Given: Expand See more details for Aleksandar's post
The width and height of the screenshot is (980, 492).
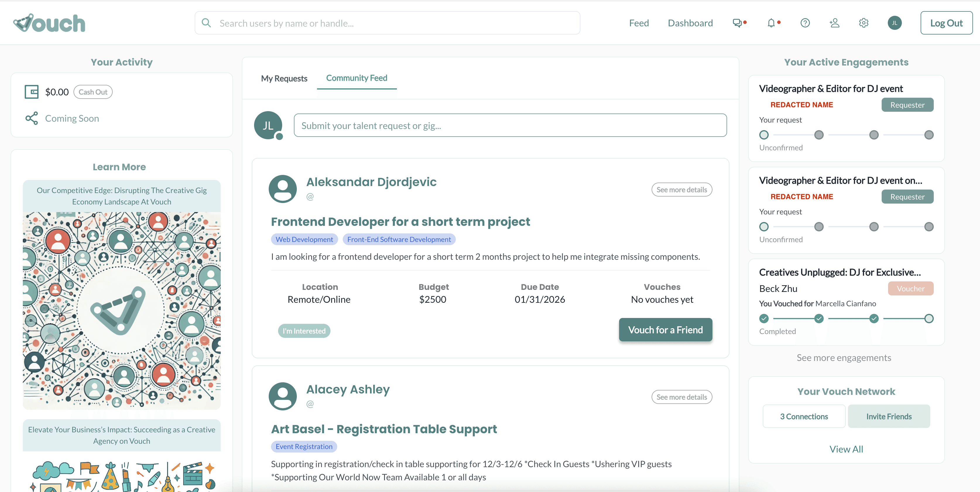Looking at the screenshot, I should [681, 190].
